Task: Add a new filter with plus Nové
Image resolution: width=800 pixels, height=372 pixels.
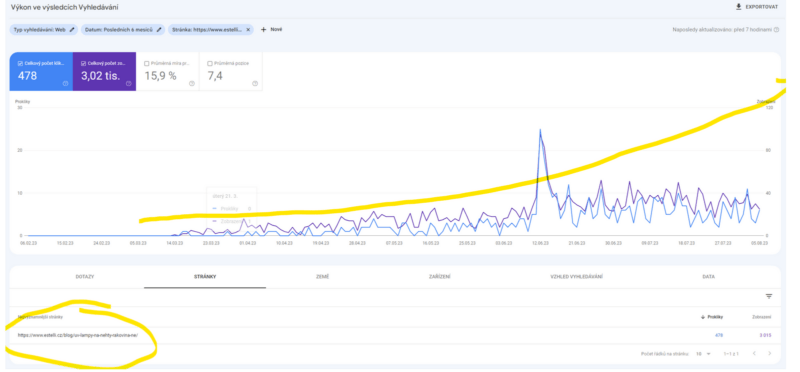Action: pos(271,30)
